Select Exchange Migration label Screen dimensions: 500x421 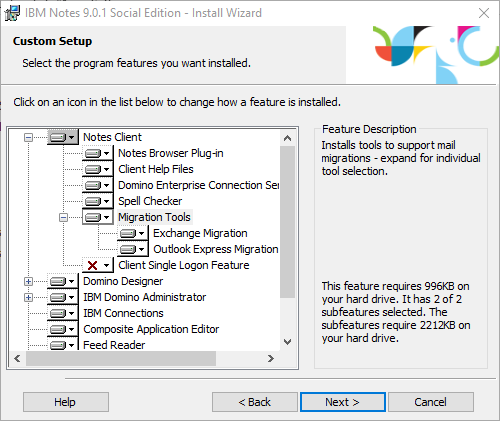tap(200, 233)
